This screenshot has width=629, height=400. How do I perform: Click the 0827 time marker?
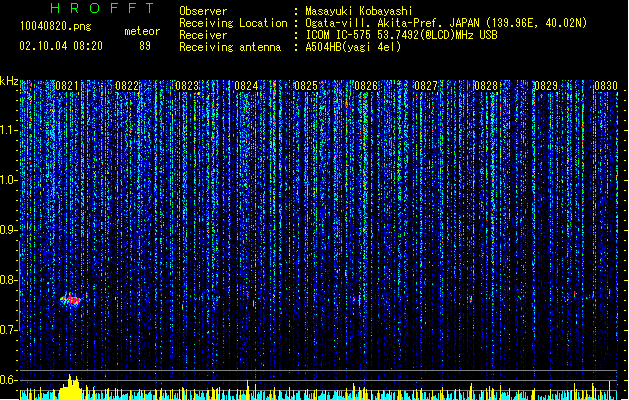pyautogui.click(x=426, y=86)
